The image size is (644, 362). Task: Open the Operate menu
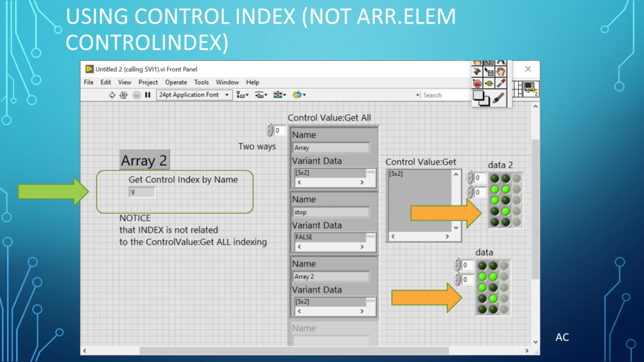(x=176, y=82)
